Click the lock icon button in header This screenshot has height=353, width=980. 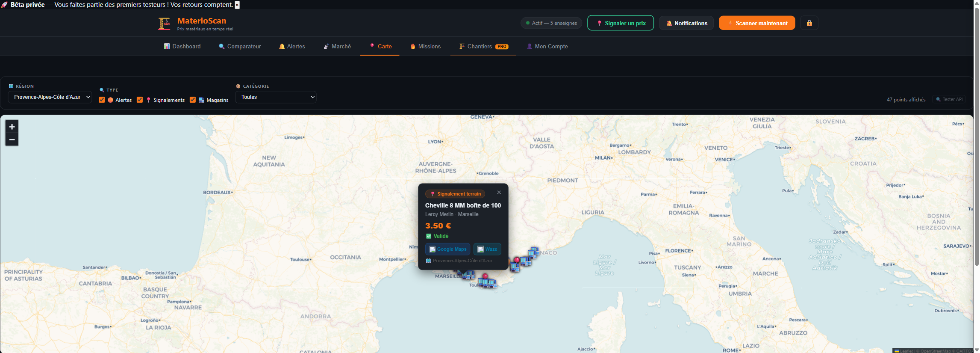(x=809, y=23)
